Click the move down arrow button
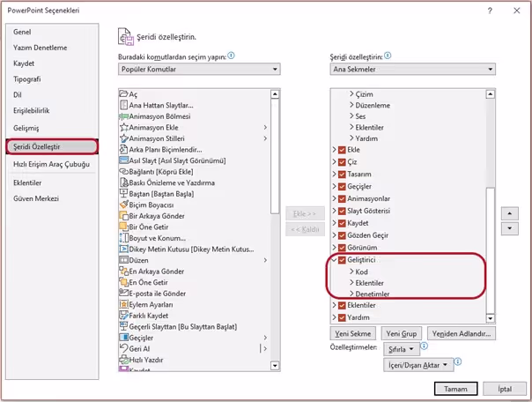Viewport: 532px width, 402px height. pos(510,228)
